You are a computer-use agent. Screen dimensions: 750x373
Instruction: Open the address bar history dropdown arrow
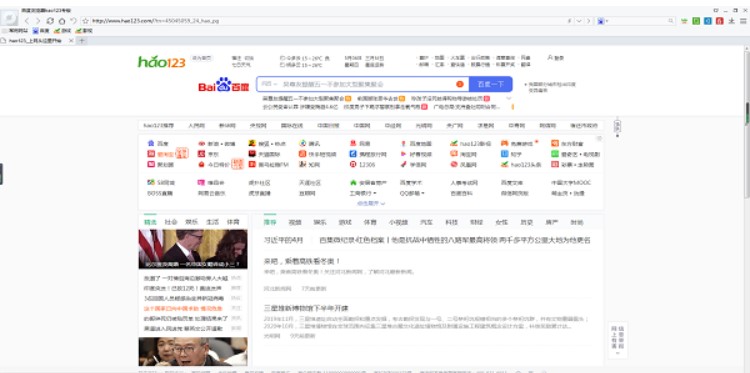pos(579,21)
